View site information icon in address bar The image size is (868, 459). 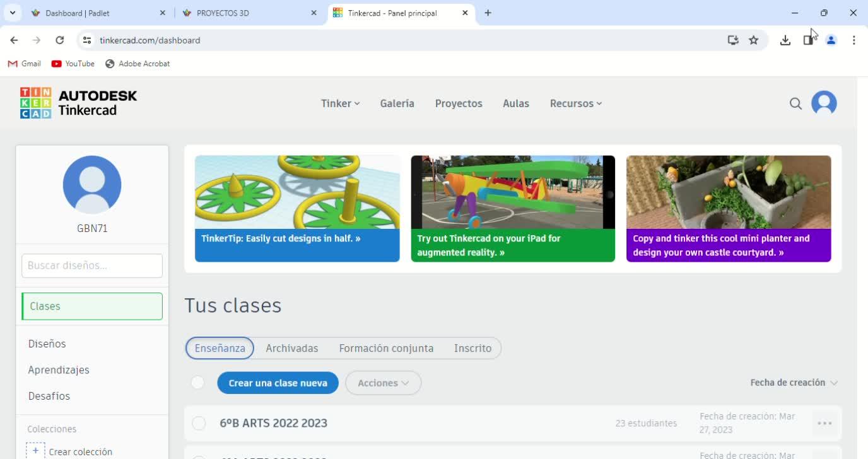click(87, 40)
